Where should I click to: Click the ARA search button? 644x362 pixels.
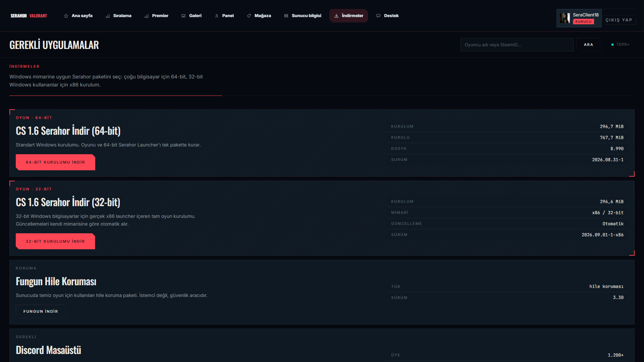(x=588, y=45)
